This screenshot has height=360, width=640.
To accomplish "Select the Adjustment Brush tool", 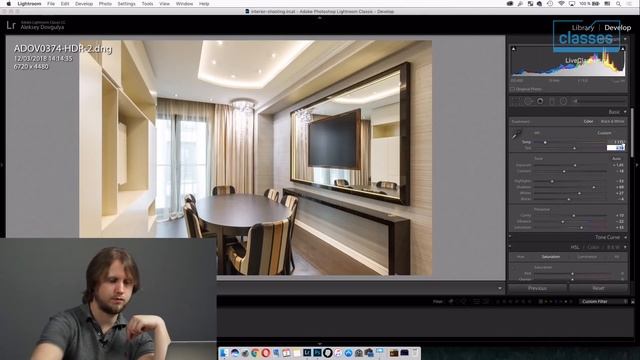I will point(600,101).
